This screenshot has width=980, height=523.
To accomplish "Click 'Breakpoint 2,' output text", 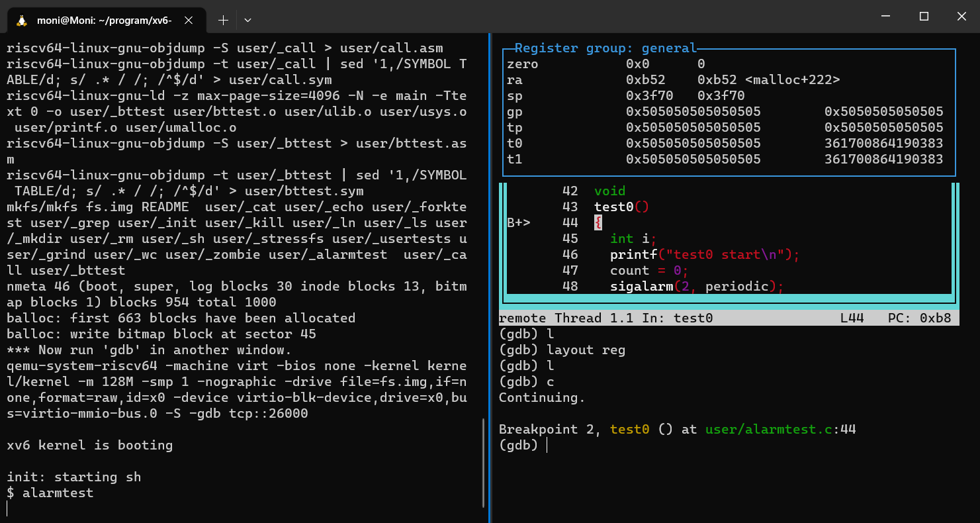I will coord(550,430).
